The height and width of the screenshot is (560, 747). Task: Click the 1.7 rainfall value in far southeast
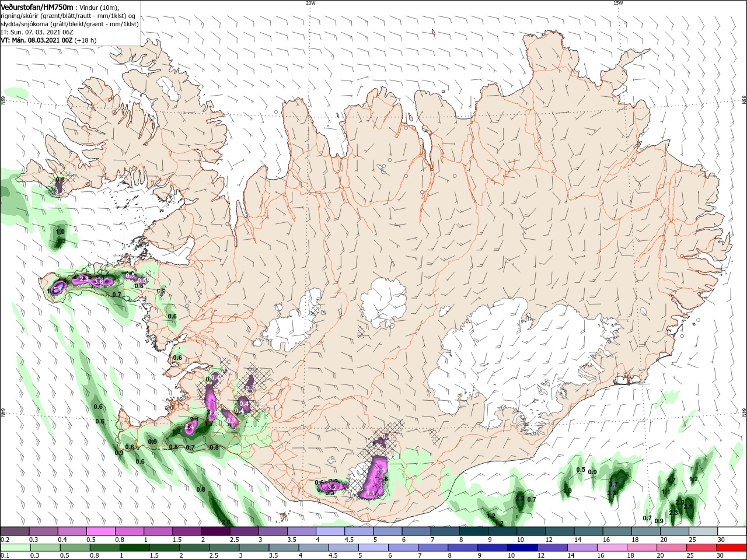(671, 481)
